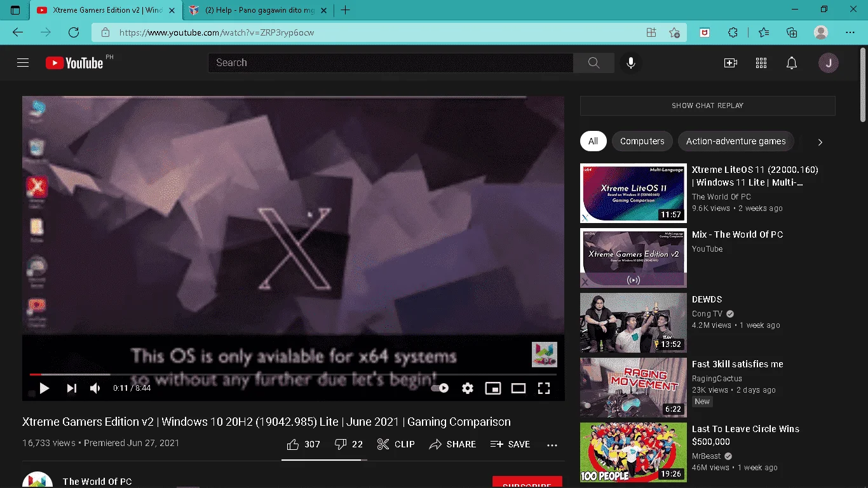This screenshot has height=488, width=868.
Task: Toggle the autoplay switch
Action: click(440, 388)
